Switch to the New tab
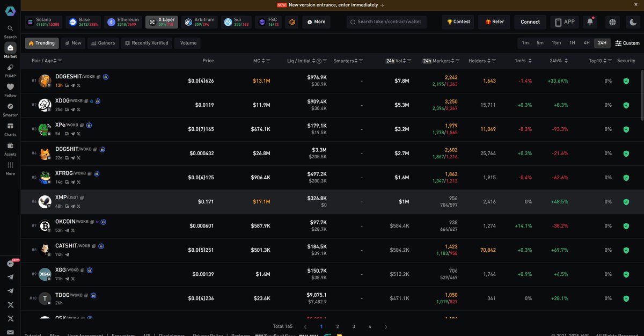This screenshot has width=644, height=336. 73,43
